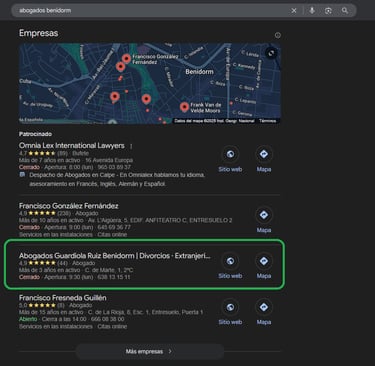Viewport: 375px width, 366px height.
Task: Expand Más empresas to see more
Action: [150, 351]
